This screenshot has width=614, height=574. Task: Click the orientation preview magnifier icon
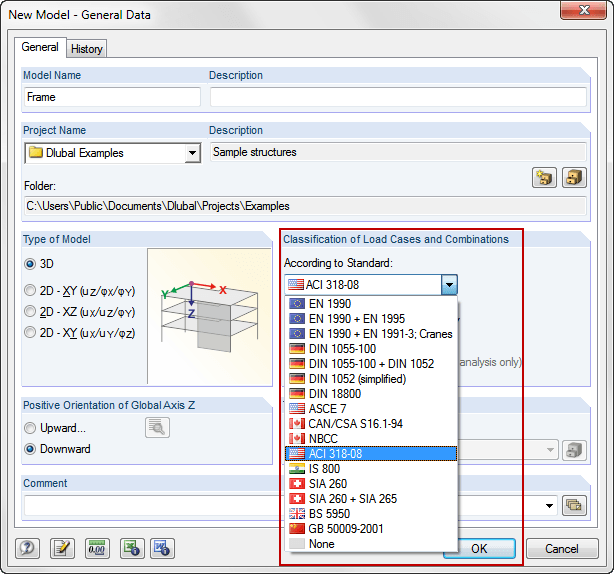click(x=157, y=428)
